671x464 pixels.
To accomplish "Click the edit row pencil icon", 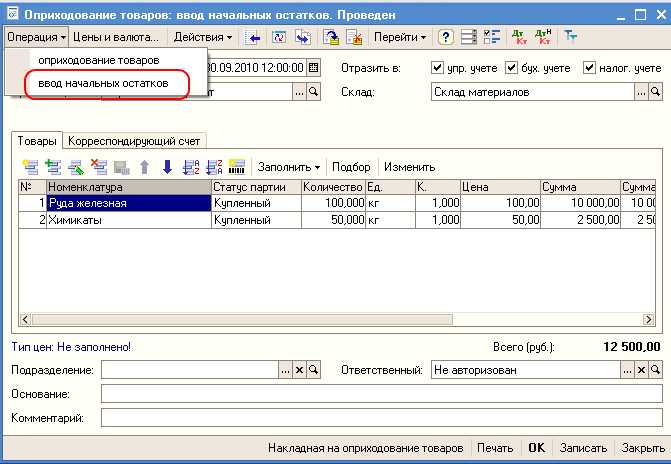I will 76,167.
